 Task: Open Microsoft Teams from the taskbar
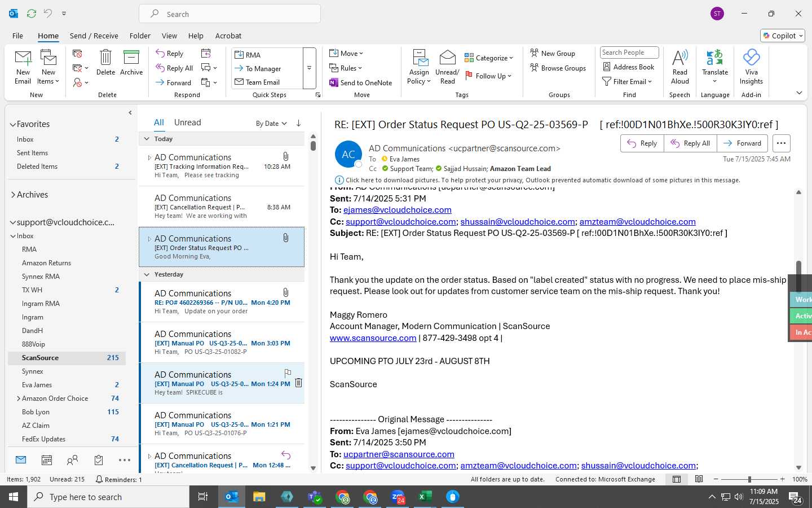click(315, 497)
